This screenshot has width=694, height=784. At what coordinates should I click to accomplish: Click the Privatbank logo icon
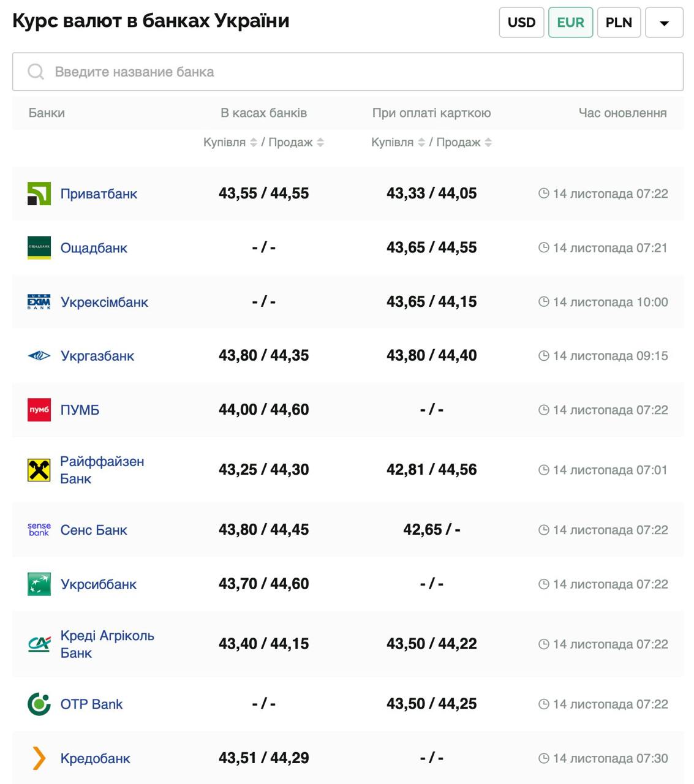pyautogui.click(x=39, y=194)
